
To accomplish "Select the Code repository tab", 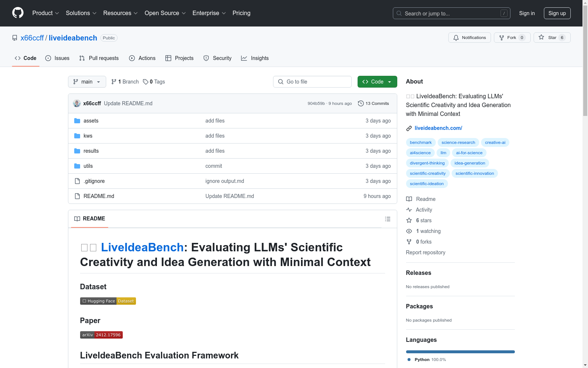I will point(26,58).
